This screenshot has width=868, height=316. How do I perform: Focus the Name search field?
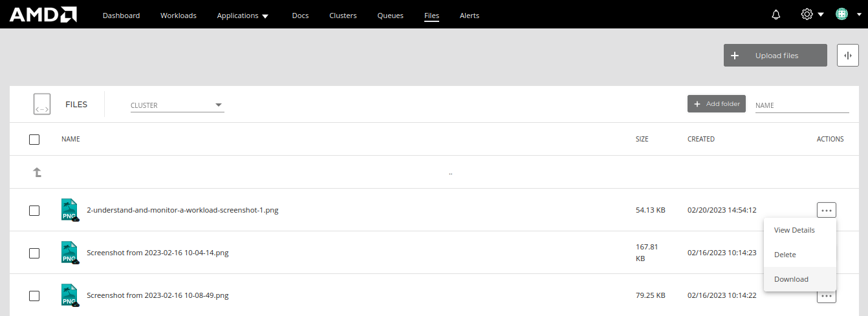[802, 105]
